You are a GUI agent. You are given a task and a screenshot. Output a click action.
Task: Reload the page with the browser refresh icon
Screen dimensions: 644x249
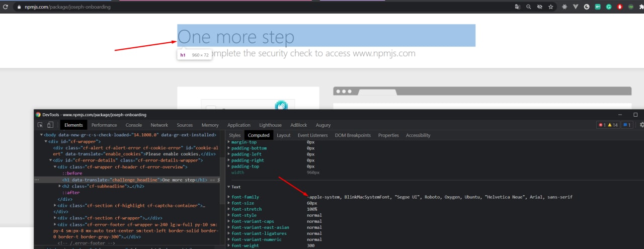6,7
